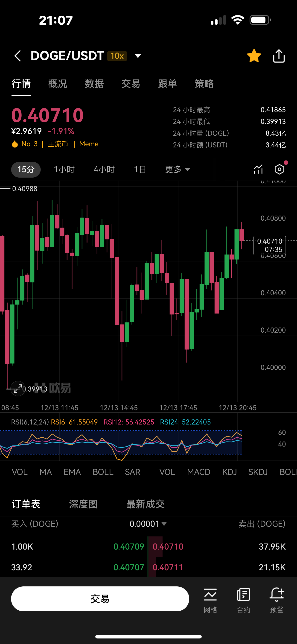This screenshot has width=297, height=644.
Task: Switch to the 数据 tab
Action: [94, 84]
